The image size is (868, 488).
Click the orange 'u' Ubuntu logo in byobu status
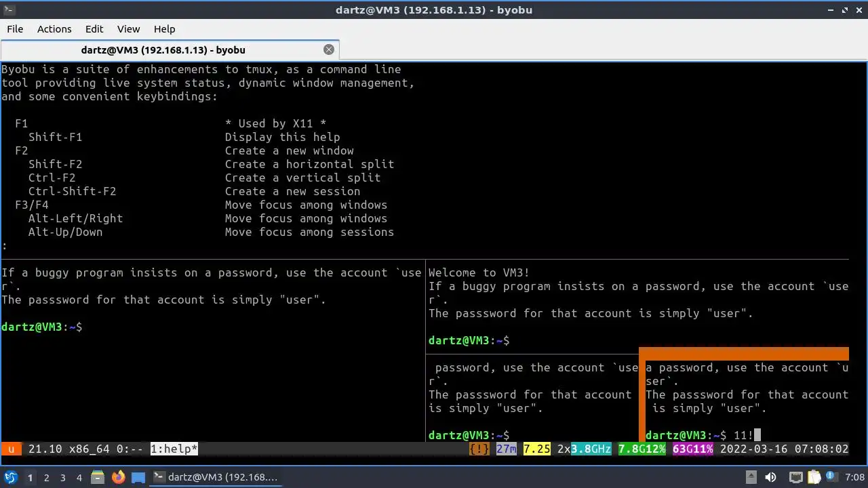coord(11,449)
